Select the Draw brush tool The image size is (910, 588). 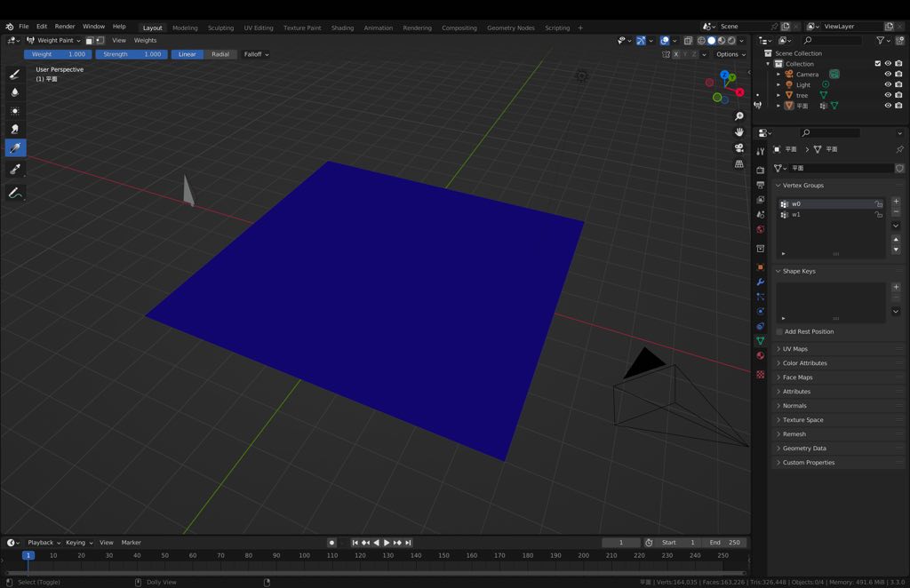click(x=14, y=75)
